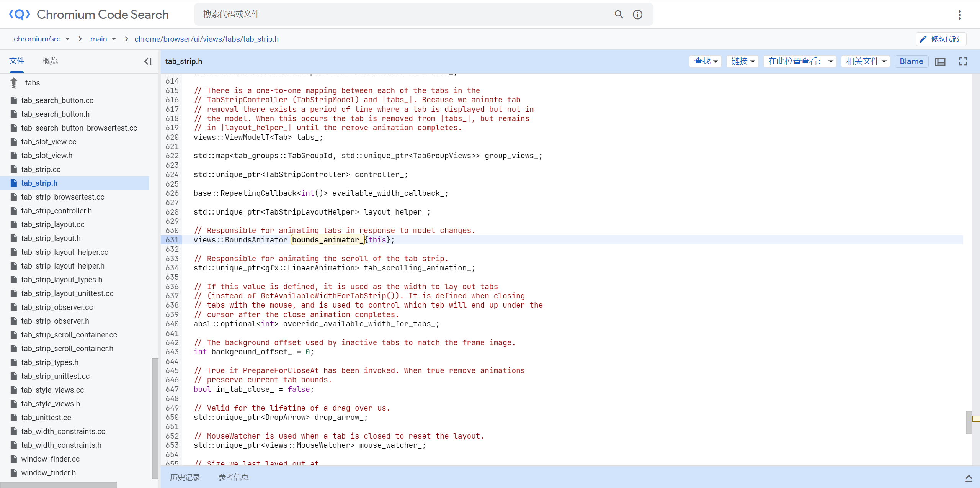Expand the bottom panel chevron
The height and width of the screenshot is (488, 980).
pos(969,478)
